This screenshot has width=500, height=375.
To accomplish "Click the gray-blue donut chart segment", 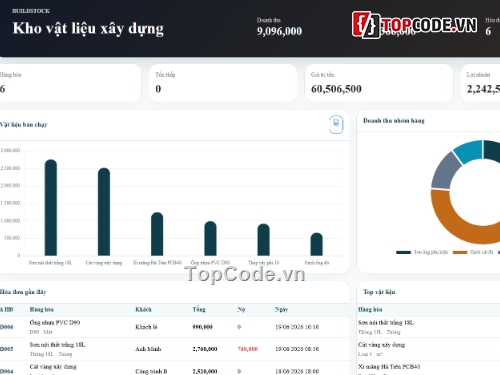I will [x=445, y=172].
